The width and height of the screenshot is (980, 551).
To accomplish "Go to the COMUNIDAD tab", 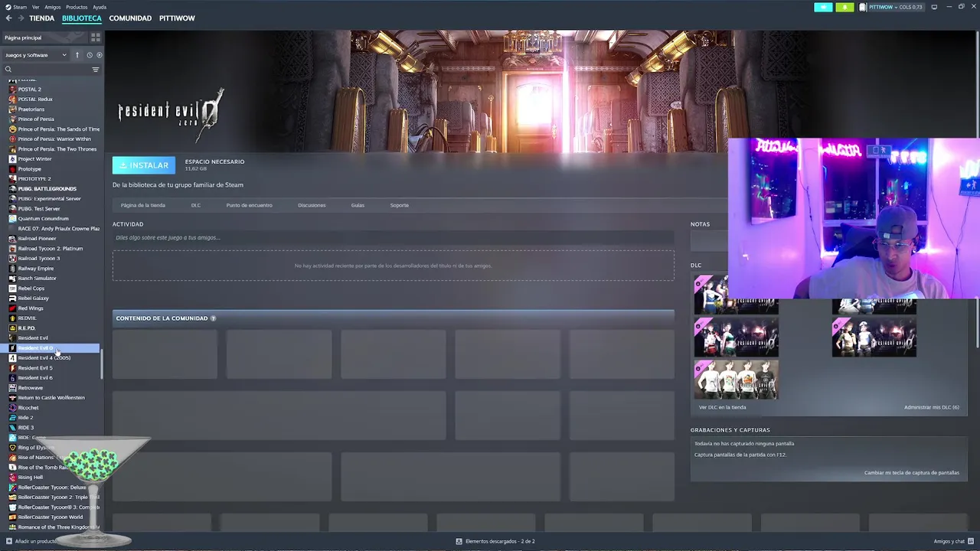I will (x=130, y=18).
